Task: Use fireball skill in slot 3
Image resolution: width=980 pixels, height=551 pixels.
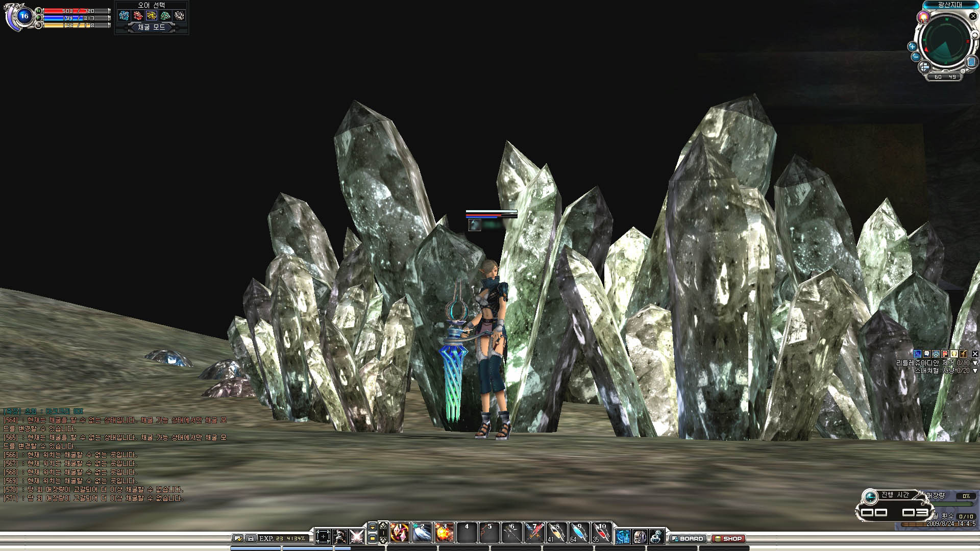Action: (x=444, y=533)
